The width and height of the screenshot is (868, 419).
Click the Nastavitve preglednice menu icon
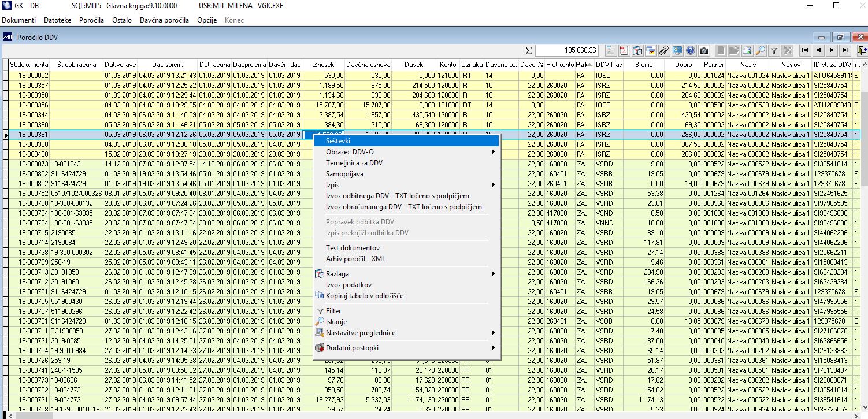(x=320, y=333)
